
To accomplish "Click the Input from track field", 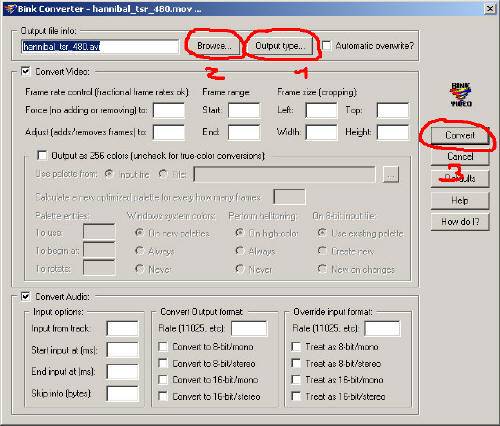I will [x=122, y=328].
